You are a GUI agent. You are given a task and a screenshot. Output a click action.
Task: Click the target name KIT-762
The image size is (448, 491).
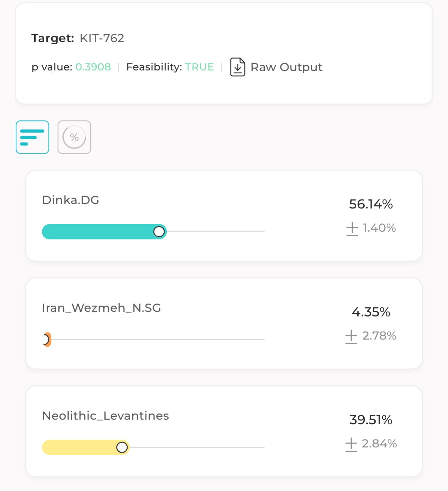pyautogui.click(x=102, y=38)
